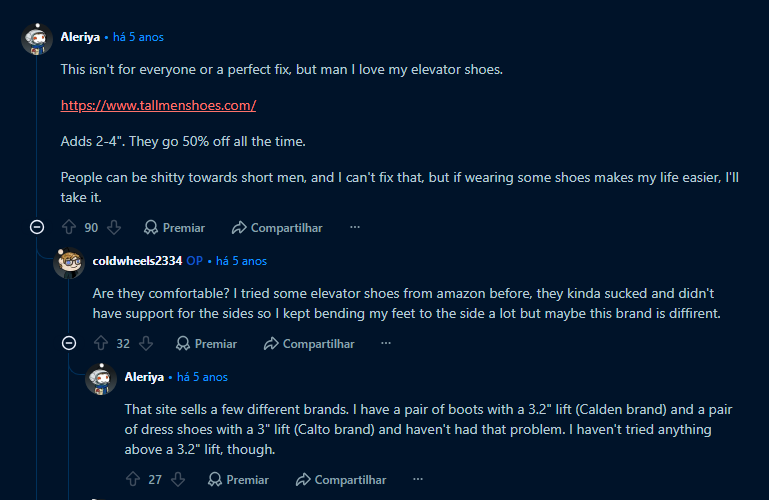Open more options on the 27-point comment
The width and height of the screenshot is (769, 500).
(x=418, y=479)
